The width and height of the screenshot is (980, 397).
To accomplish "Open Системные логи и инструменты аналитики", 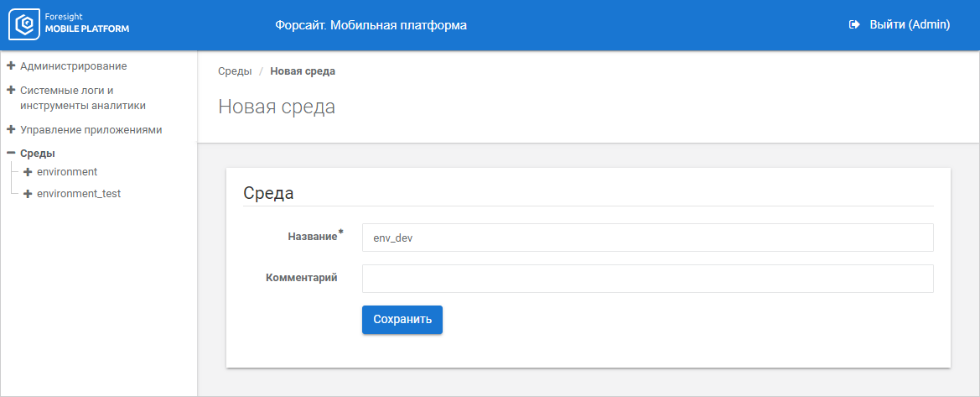I will pos(82,97).
